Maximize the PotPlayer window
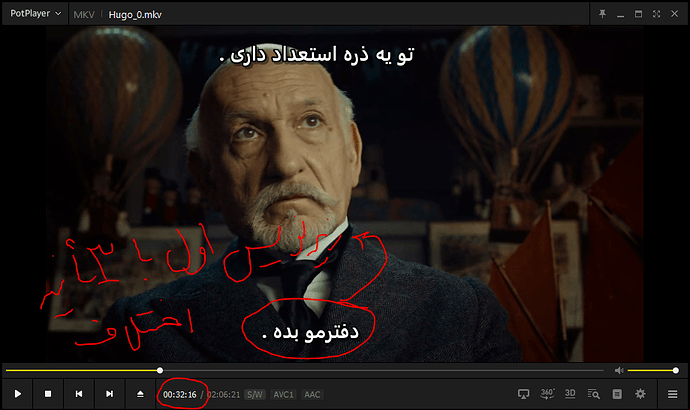The width and height of the screenshot is (690, 410). pos(638,14)
